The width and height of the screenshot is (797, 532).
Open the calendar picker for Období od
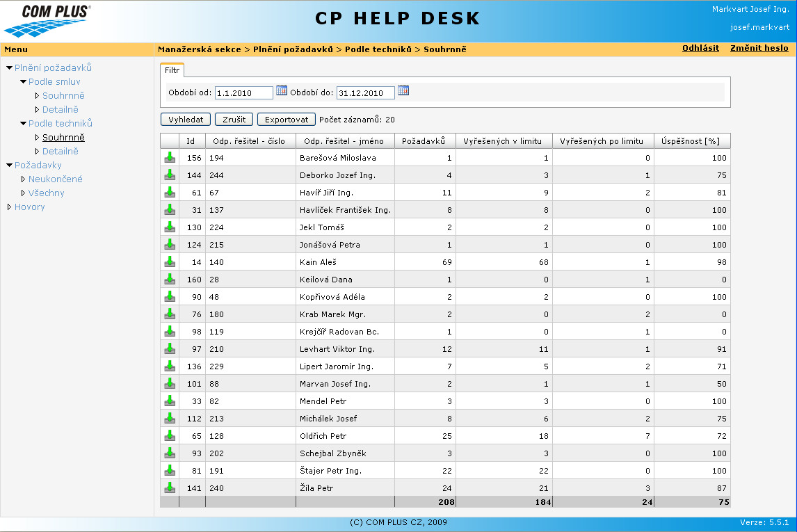[x=282, y=90]
